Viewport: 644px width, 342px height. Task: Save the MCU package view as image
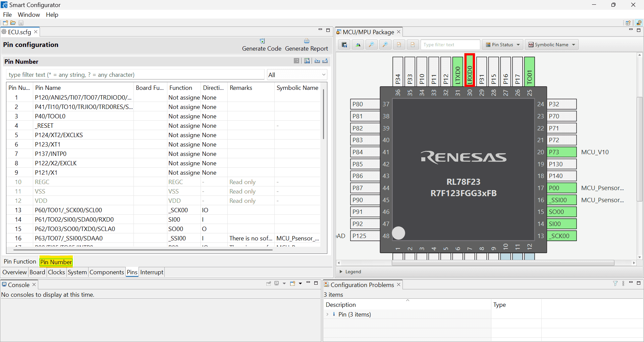[344, 45]
